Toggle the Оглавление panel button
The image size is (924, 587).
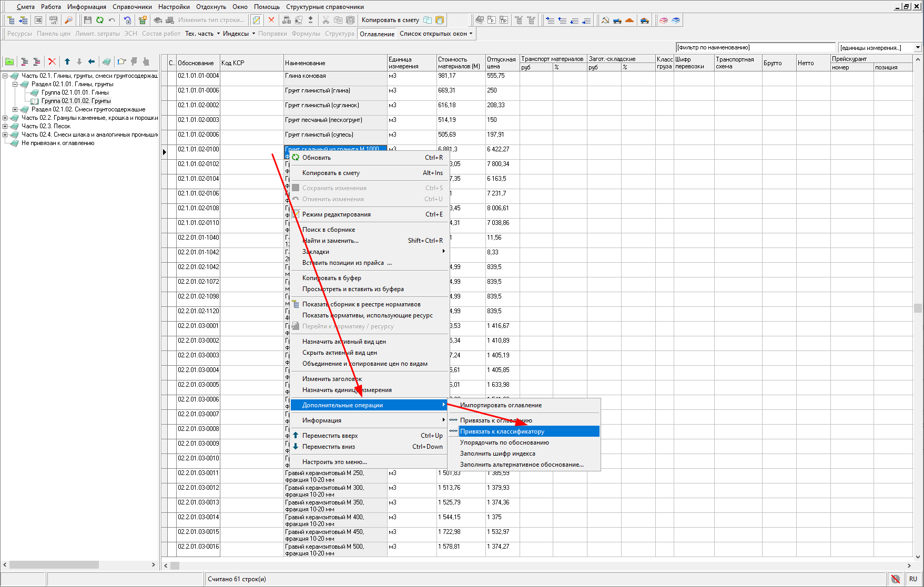tap(377, 34)
